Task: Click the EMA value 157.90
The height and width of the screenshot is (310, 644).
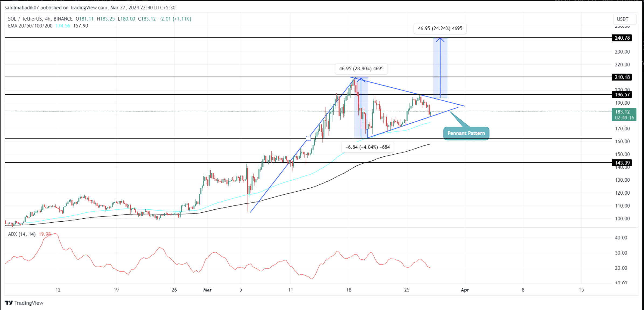Action: click(x=81, y=26)
